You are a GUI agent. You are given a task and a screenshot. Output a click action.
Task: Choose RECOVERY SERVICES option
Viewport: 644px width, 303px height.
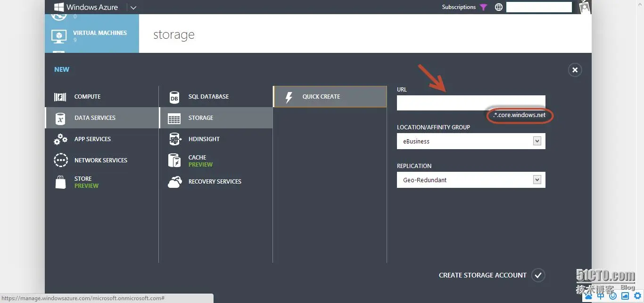point(216,182)
